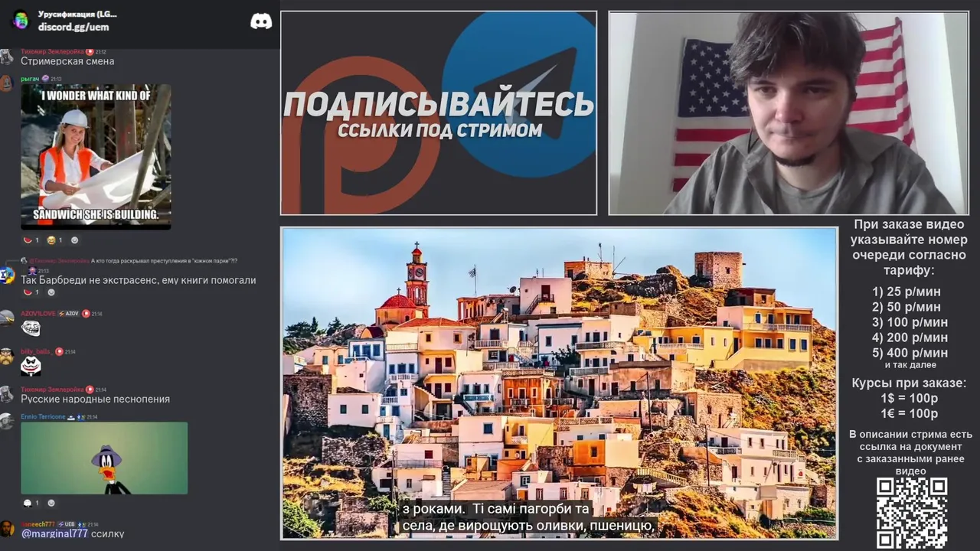Viewport: 980px width, 551px height.
Task: Click the Урусификация server name
Action: (77, 14)
